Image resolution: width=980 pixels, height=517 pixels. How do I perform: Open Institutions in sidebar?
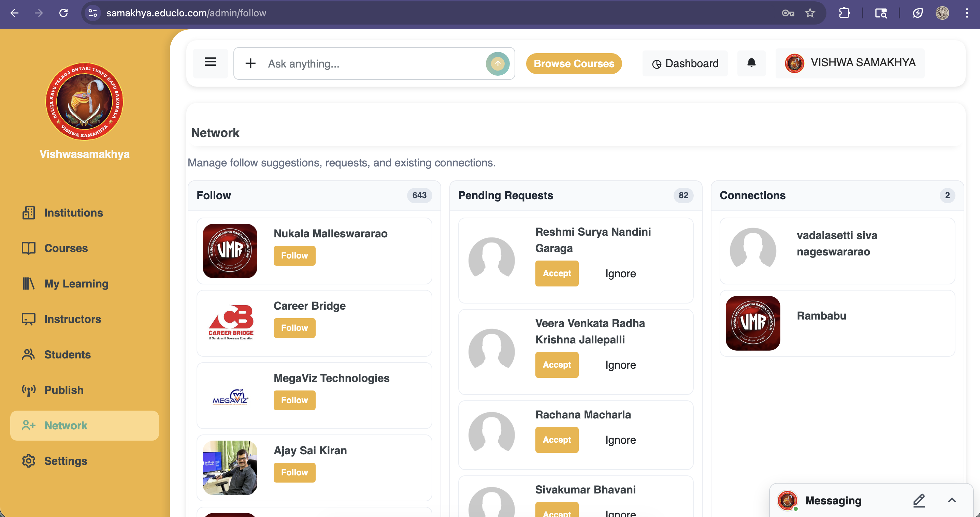click(x=85, y=212)
